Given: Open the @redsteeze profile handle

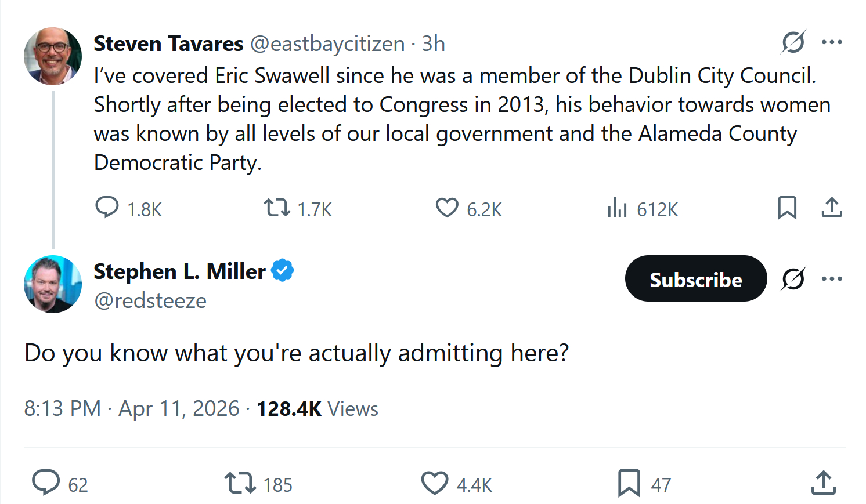Looking at the screenshot, I should click(150, 301).
